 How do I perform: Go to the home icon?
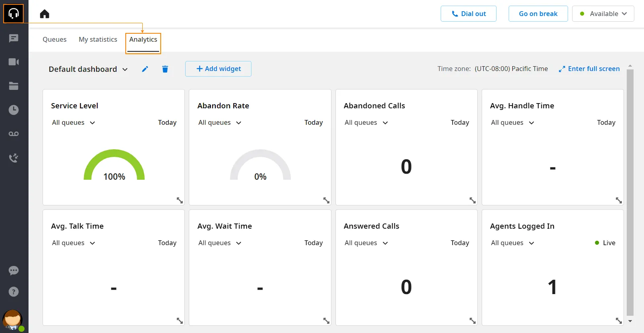click(x=45, y=14)
